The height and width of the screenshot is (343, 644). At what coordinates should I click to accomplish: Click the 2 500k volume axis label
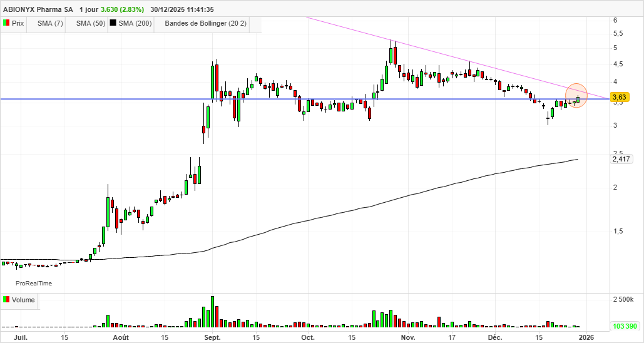click(x=623, y=300)
